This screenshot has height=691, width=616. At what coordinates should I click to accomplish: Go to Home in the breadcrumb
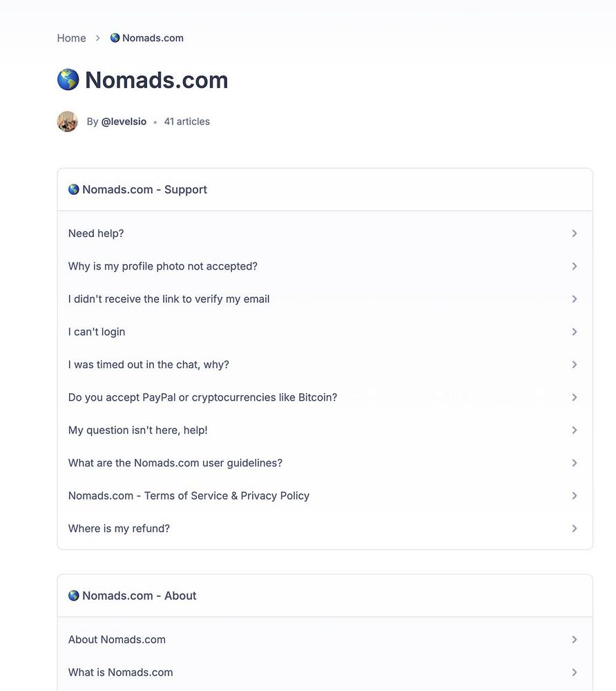71,38
